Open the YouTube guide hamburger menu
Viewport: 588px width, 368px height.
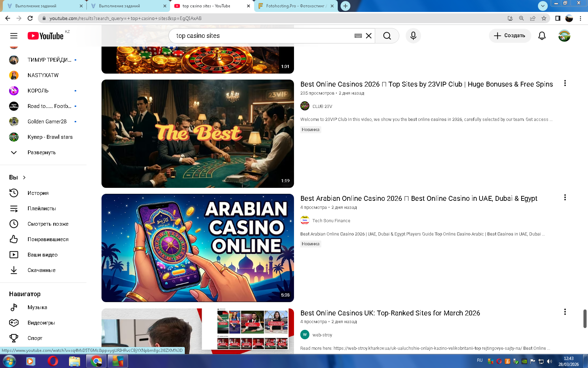click(14, 36)
